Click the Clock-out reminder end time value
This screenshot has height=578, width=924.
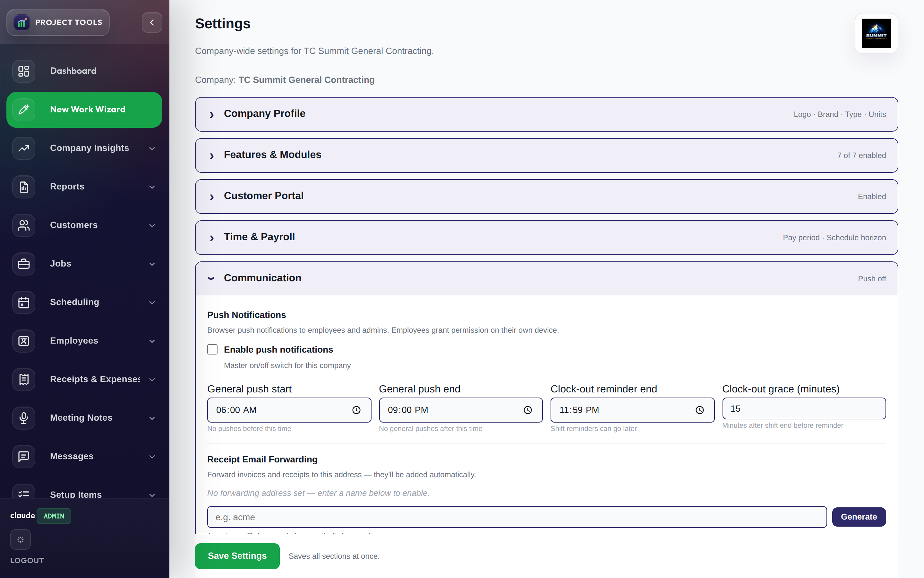579,410
